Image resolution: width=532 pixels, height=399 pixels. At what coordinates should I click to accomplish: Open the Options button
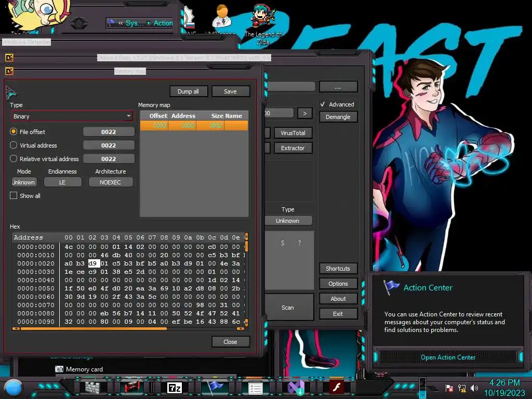338,283
